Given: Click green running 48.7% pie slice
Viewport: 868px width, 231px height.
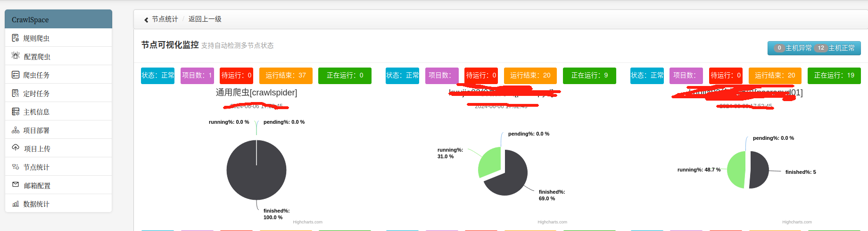Looking at the screenshot, I should point(736,170).
